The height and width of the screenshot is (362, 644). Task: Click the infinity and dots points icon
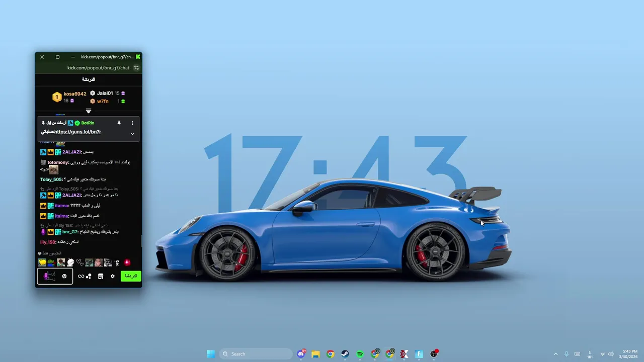tap(85, 276)
